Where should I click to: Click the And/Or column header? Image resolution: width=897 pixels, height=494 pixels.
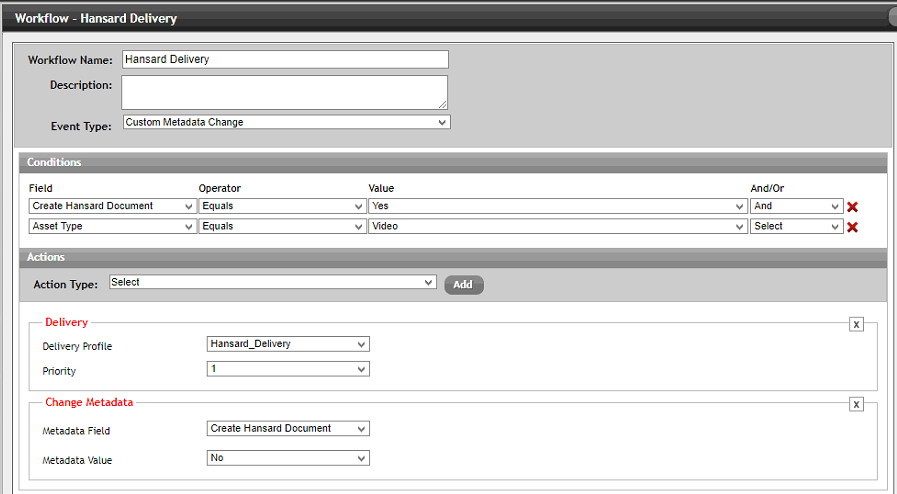tap(767, 188)
